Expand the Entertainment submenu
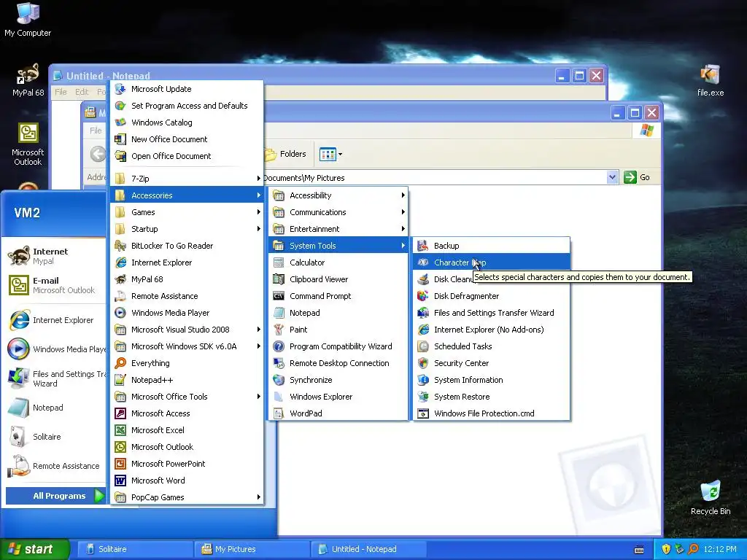Screen dimensions: 747x560 338,229
